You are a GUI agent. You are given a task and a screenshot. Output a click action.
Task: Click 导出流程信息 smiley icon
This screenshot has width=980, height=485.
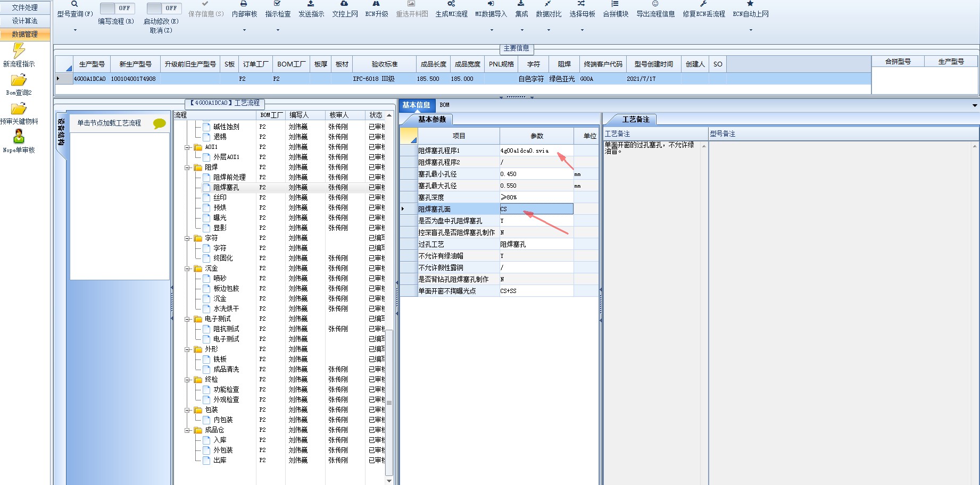(x=655, y=4)
